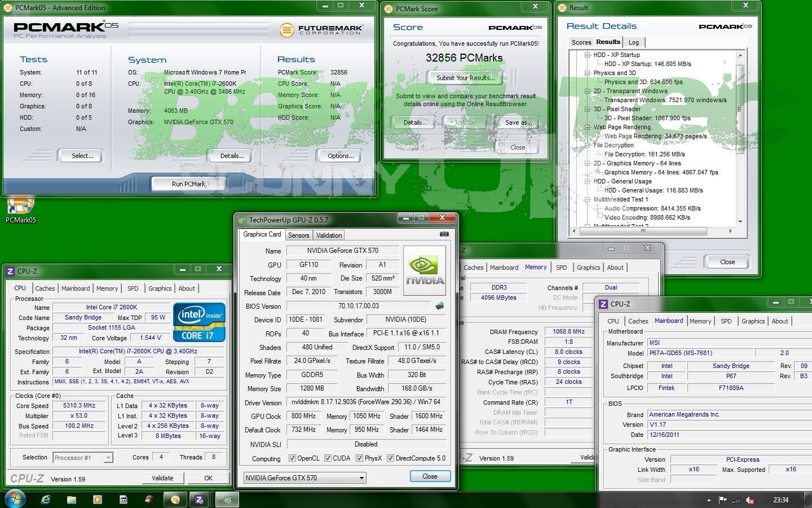Collapse the Multithreaded Test 1 node

pyautogui.click(x=587, y=199)
